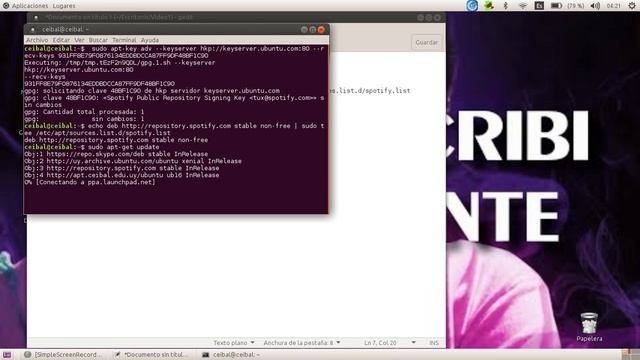
Task: Click the 'Obj:1 https://repo.skype.com/deb' line
Action: pyautogui.click(x=116, y=154)
